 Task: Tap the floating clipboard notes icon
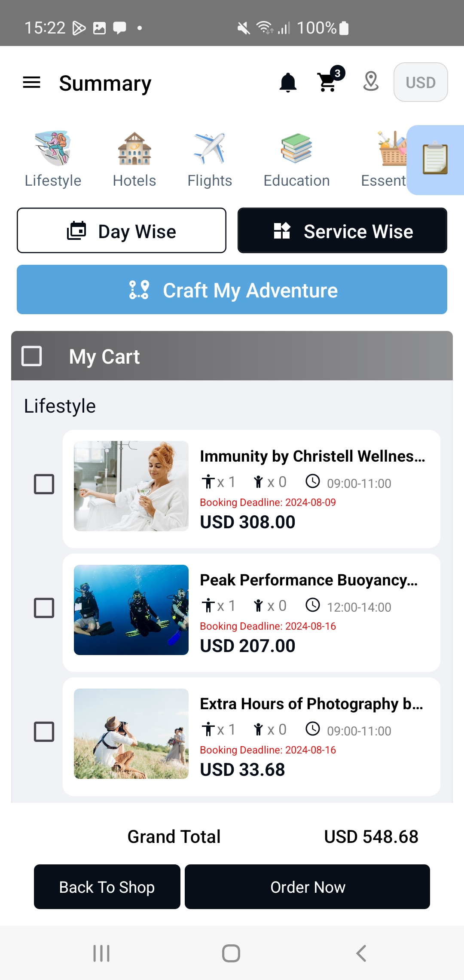click(x=435, y=159)
